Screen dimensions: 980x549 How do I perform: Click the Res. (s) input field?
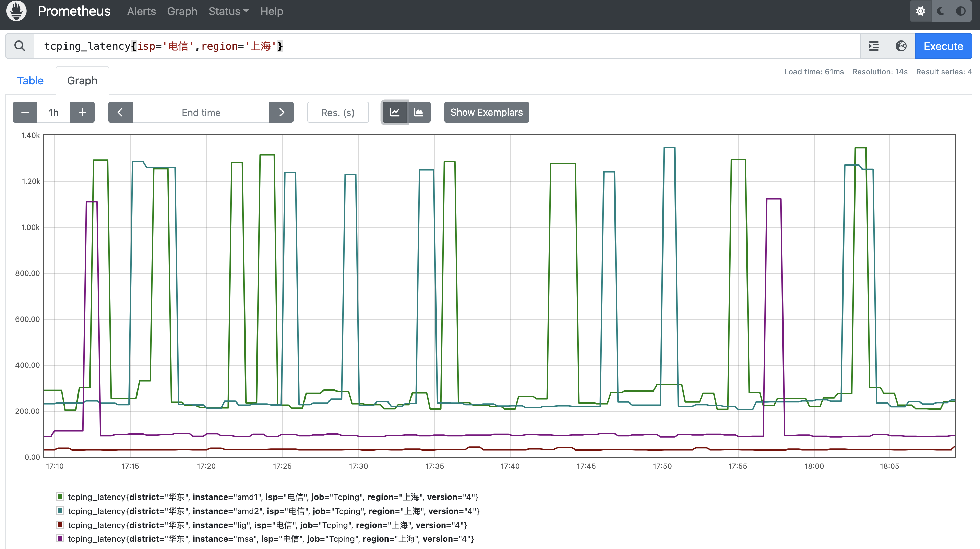tap(337, 112)
